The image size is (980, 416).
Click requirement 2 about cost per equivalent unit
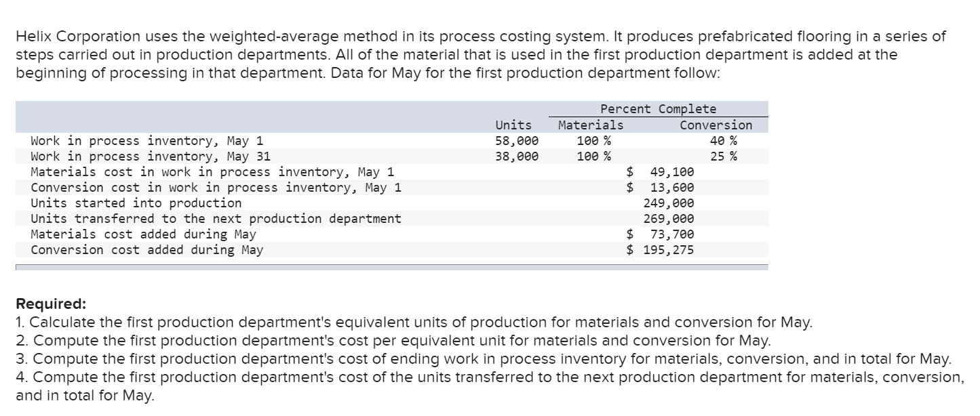click(393, 340)
